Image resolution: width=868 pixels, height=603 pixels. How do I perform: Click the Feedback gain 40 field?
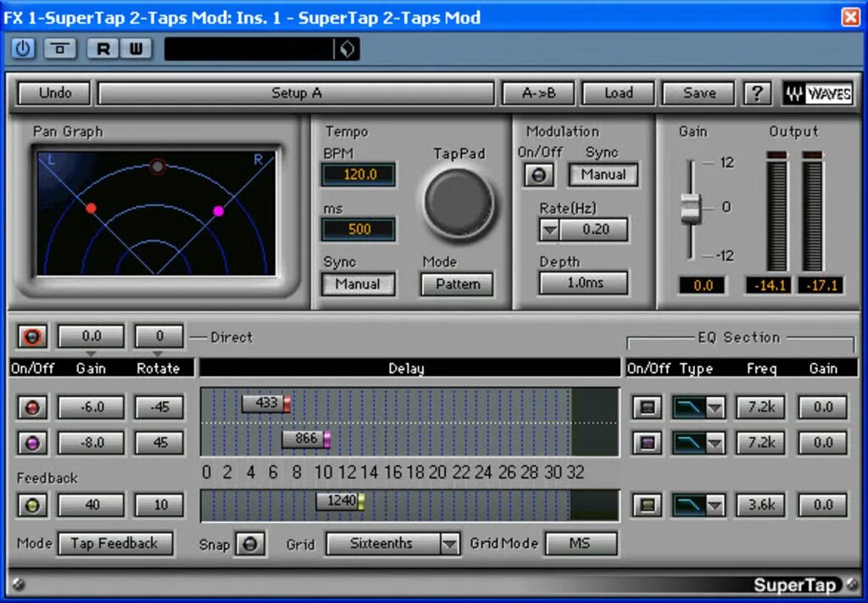tap(92, 505)
